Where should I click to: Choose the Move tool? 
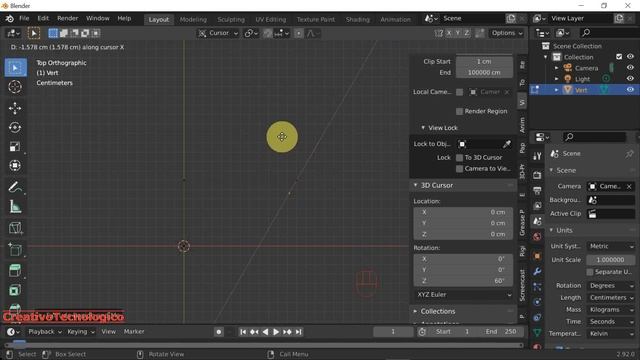(x=15, y=108)
